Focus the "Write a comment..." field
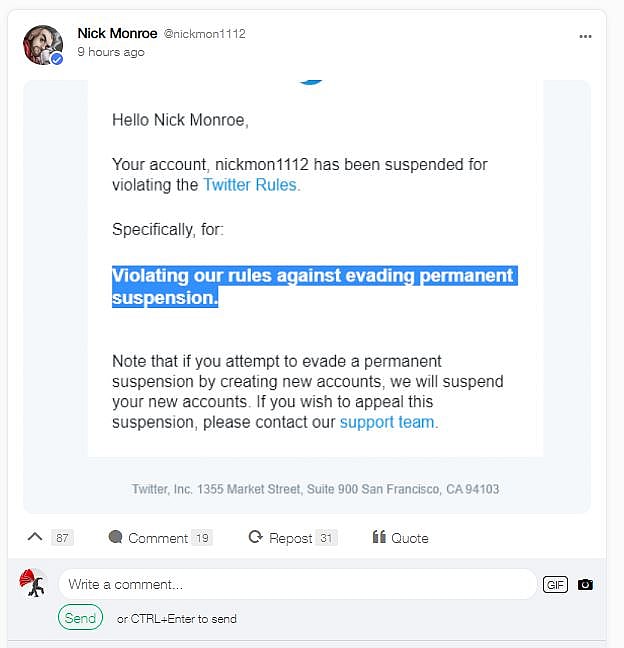 click(x=297, y=584)
